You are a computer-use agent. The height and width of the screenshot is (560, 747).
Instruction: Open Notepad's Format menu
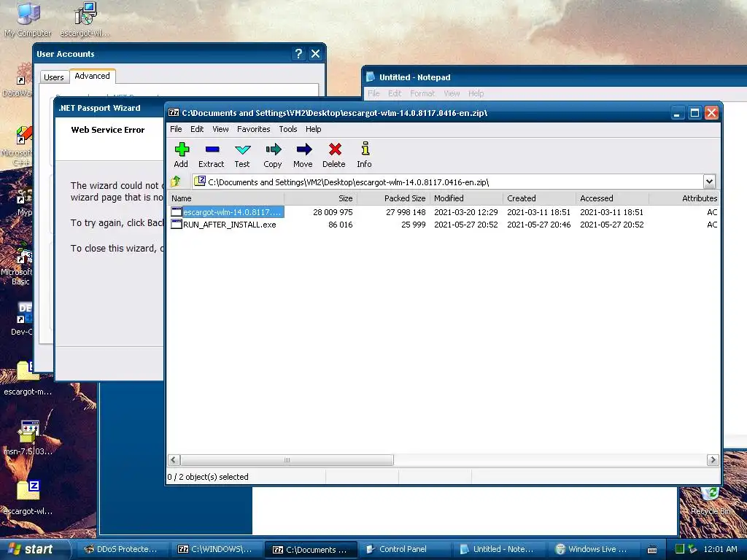tap(422, 93)
